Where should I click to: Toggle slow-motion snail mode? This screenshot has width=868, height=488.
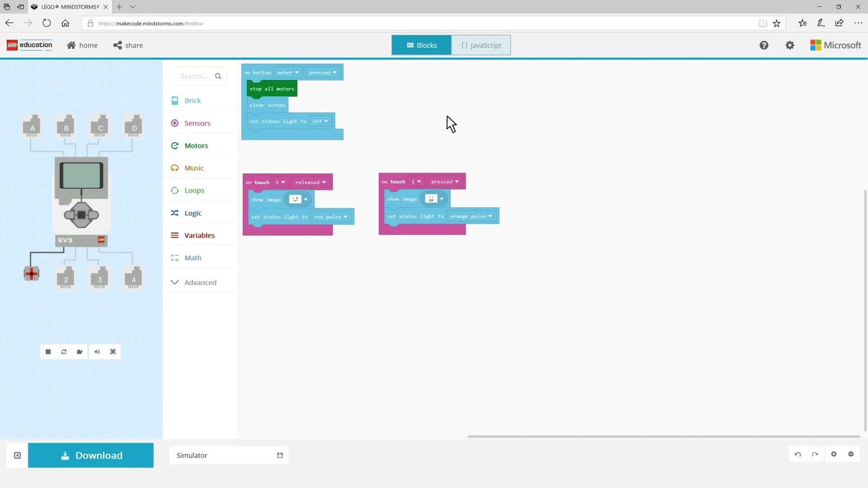80,352
